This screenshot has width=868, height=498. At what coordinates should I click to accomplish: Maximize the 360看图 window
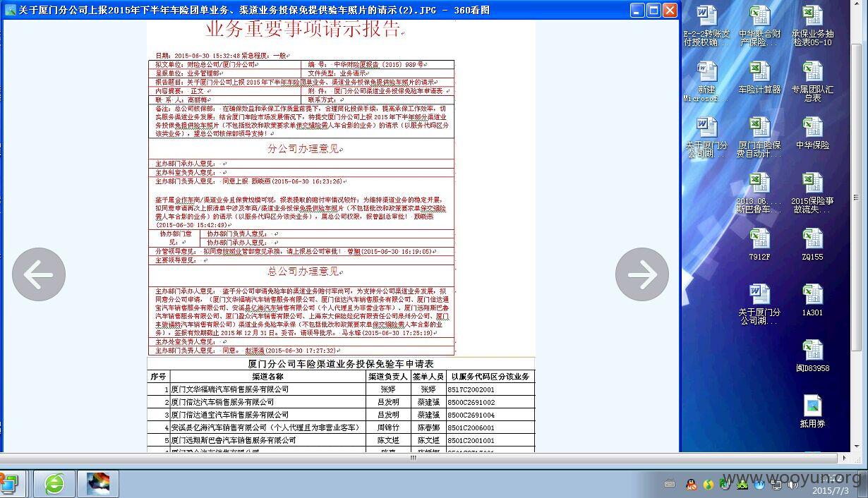pyautogui.click(x=653, y=10)
